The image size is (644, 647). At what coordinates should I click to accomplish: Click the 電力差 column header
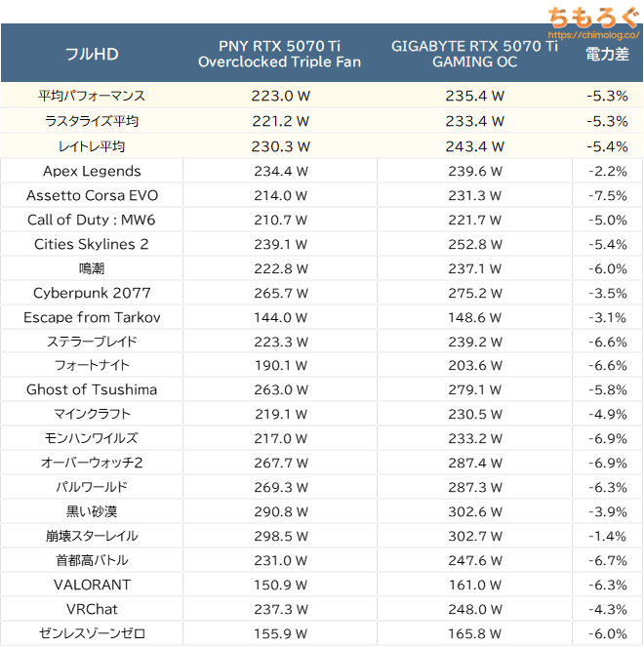click(607, 54)
